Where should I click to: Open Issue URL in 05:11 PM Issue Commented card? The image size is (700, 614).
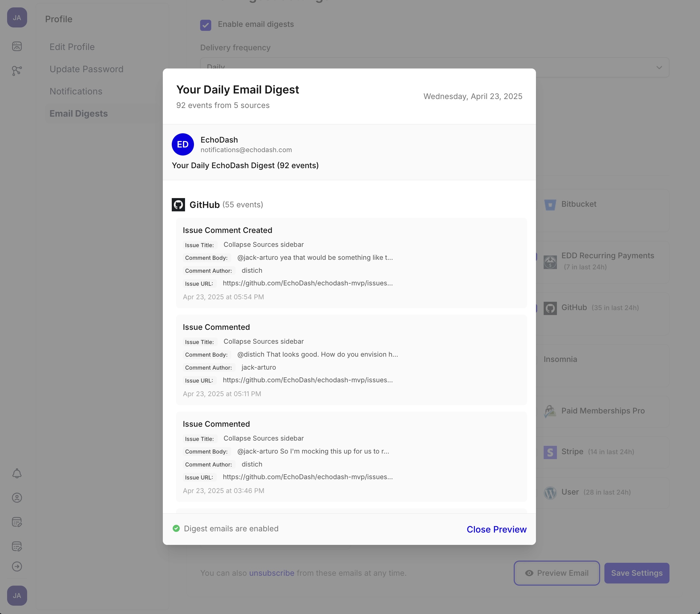coord(307,380)
